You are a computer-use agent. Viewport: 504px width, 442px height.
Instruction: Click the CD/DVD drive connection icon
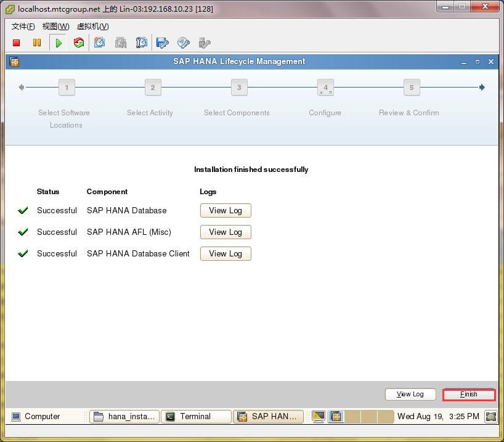(x=183, y=43)
